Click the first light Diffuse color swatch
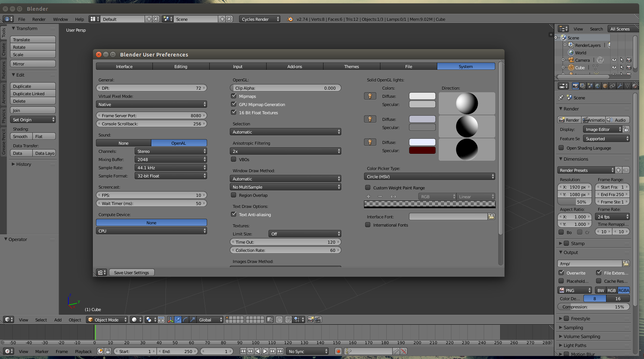This screenshot has height=359, width=644. (x=422, y=96)
